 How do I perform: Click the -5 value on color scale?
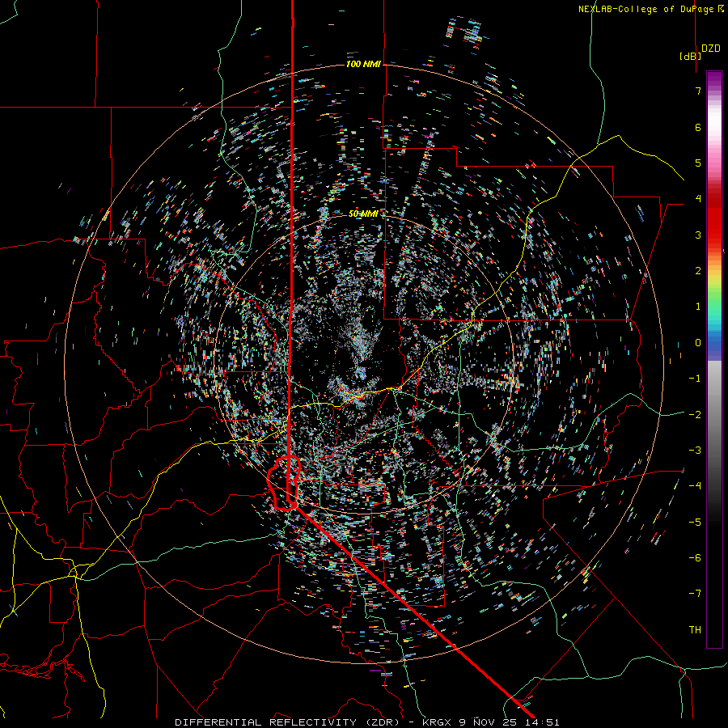(695, 522)
